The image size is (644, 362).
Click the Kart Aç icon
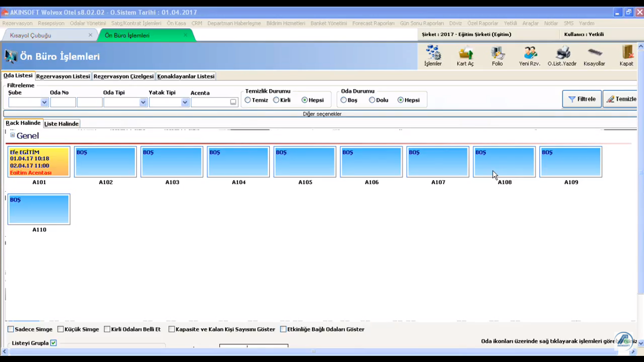465,56
